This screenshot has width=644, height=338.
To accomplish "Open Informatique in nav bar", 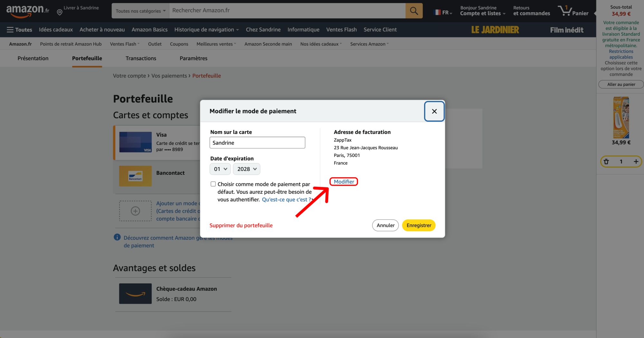I will coord(303,30).
